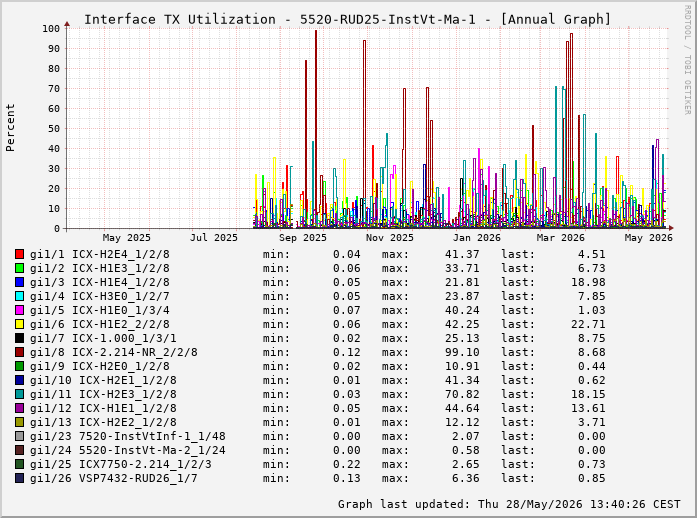Click the magenta gi1/5 legend swatch
697x518 pixels.
pos(19,310)
